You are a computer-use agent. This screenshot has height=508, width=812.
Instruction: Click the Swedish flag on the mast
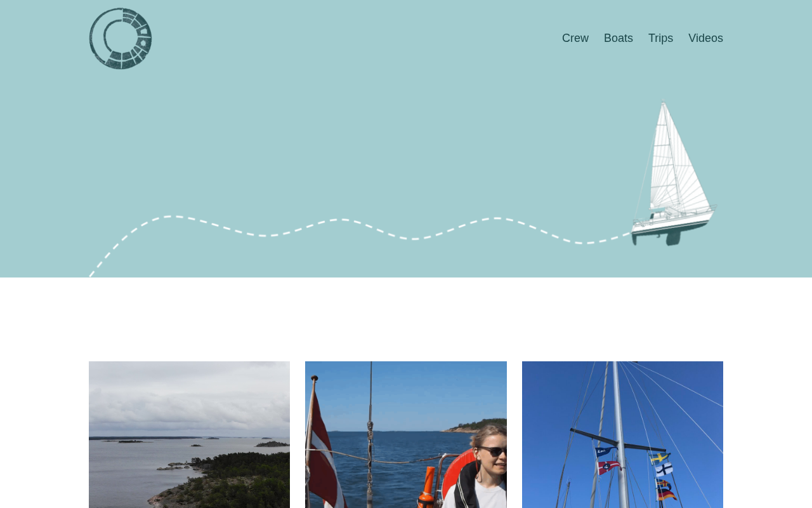pos(659,457)
